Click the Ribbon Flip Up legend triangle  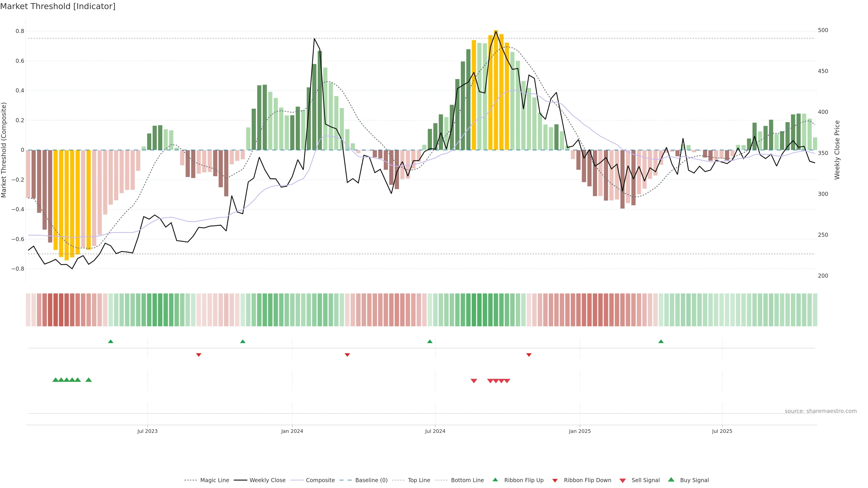pos(495,480)
